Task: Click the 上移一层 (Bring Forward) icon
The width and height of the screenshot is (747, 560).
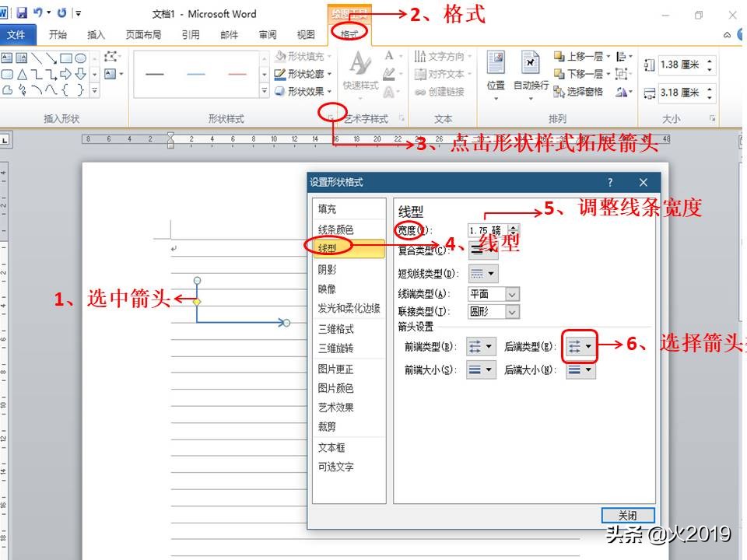Action: pos(579,57)
